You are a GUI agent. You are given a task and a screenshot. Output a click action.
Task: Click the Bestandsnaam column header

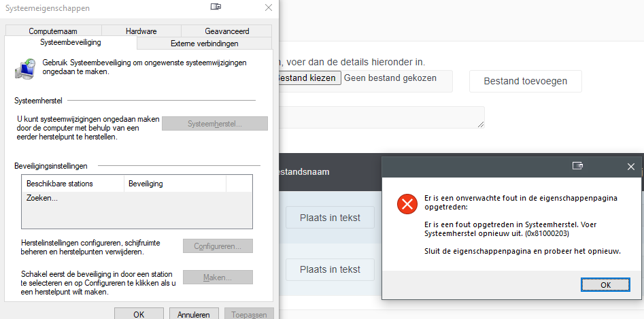click(x=304, y=172)
